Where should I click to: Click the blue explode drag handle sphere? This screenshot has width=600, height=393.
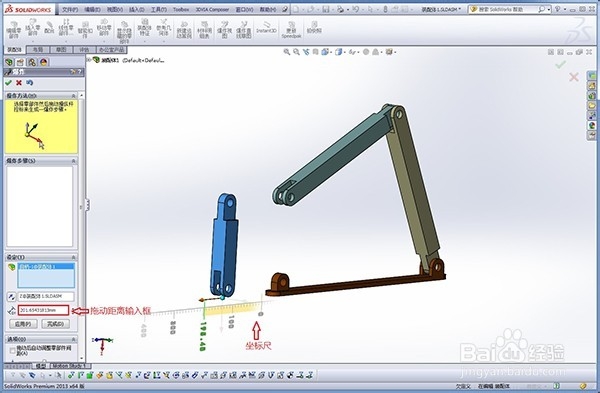[x=223, y=297]
